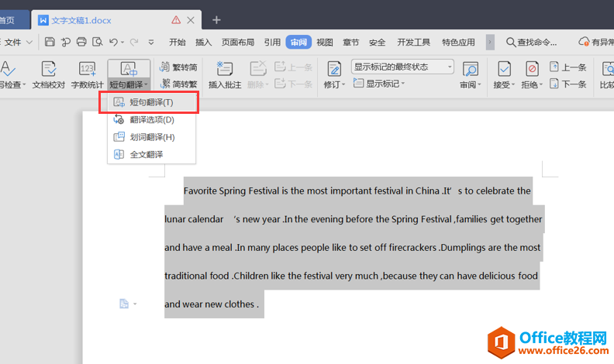Switch to the 安全 ribbon tab
The width and height of the screenshot is (614, 364).
[377, 43]
